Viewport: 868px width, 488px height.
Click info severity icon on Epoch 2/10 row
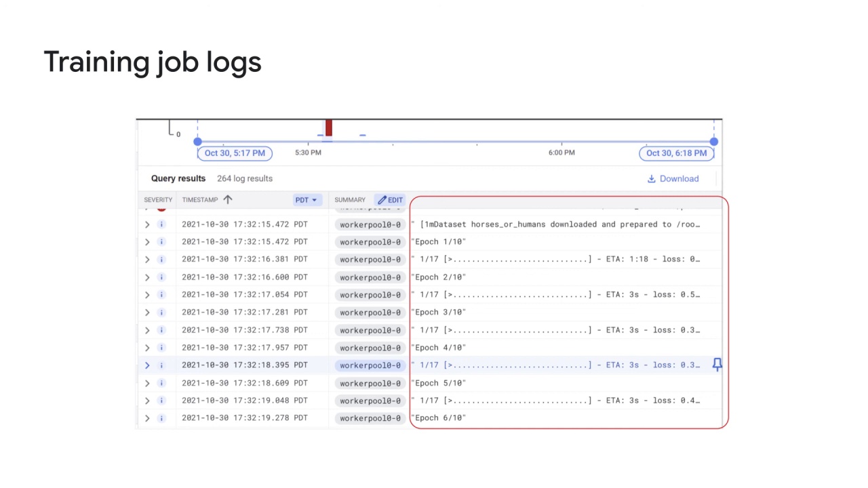(x=161, y=277)
